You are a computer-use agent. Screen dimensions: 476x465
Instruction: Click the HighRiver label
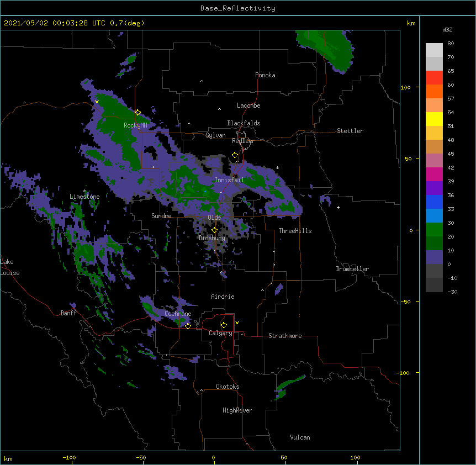(x=237, y=410)
